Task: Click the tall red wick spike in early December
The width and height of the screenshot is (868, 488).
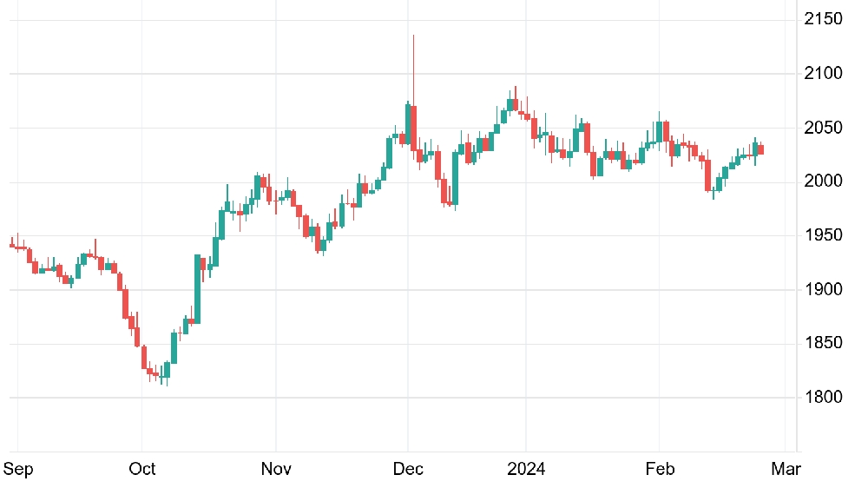Action: point(413,69)
